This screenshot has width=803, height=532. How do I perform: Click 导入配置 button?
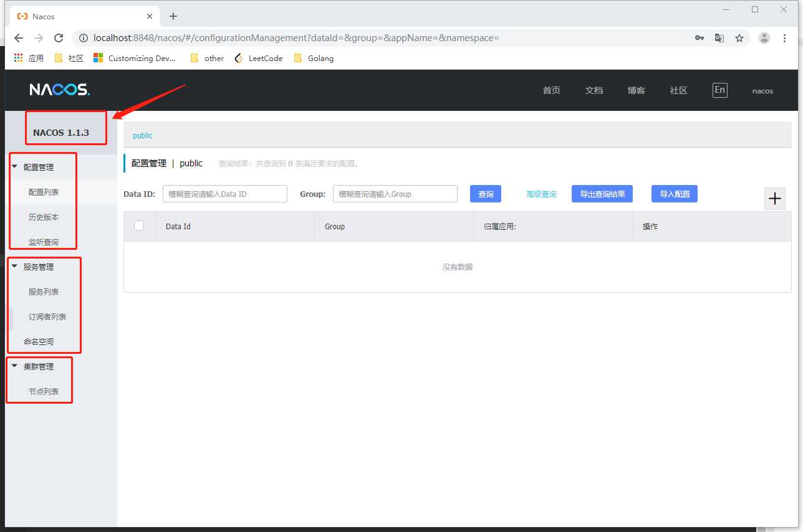(675, 194)
